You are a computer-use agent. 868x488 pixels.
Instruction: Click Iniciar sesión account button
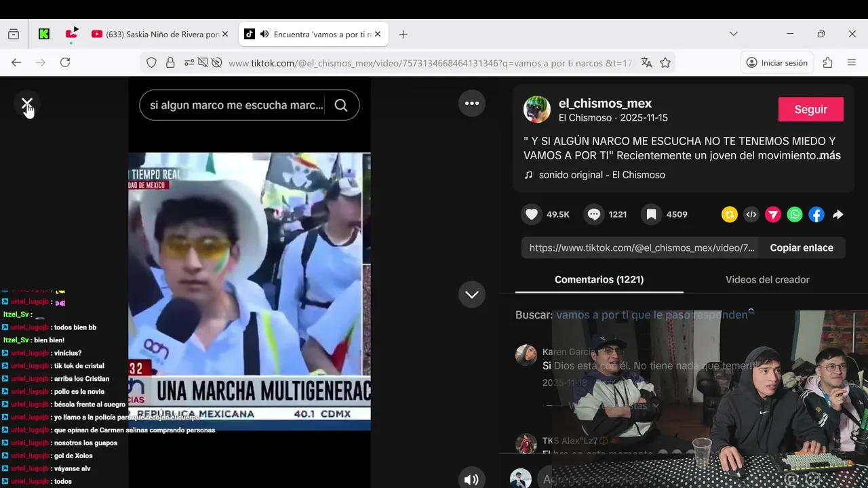tap(777, 62)
